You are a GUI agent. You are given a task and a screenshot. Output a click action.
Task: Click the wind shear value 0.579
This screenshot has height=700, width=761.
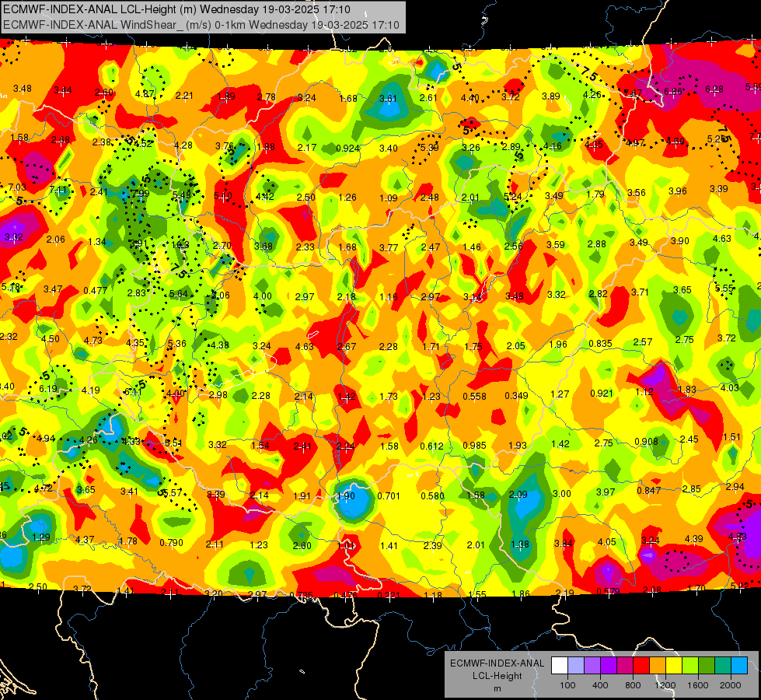[x=608, y=591]
